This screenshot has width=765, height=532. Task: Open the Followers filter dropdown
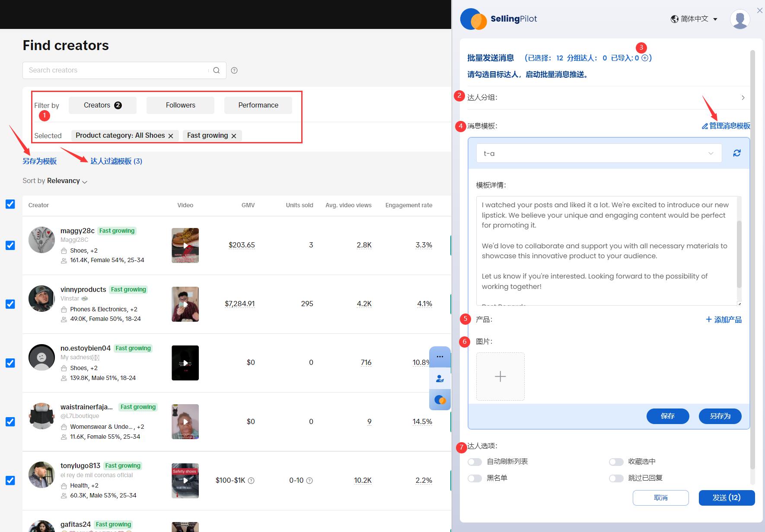click(x=180, y=105)
